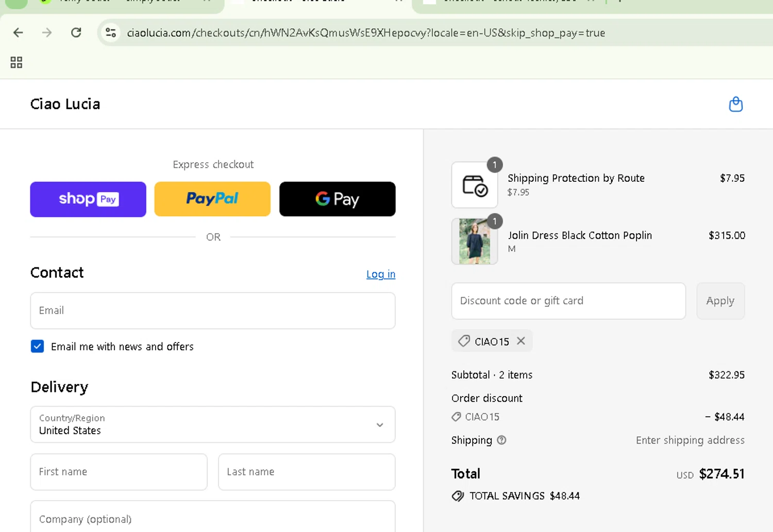Open the apps grid shortcut
This screenshot has height=532, width=773.
(x=16, y=62)
